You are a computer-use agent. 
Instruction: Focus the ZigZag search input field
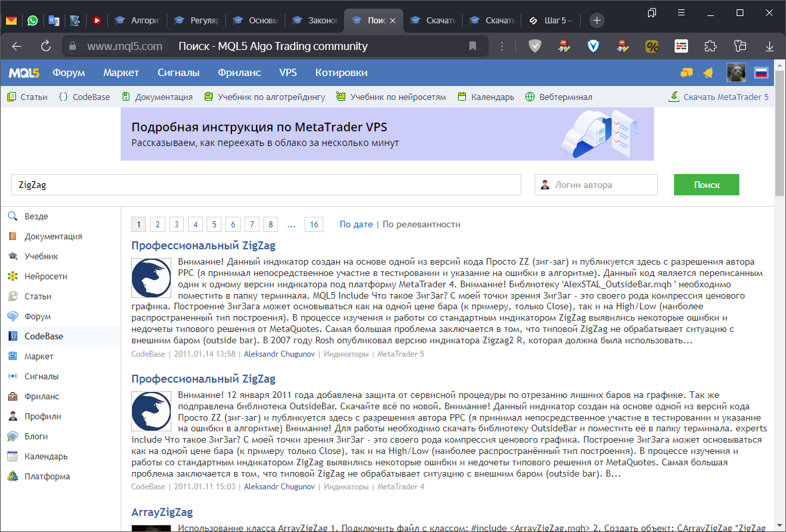click(266, 185)
